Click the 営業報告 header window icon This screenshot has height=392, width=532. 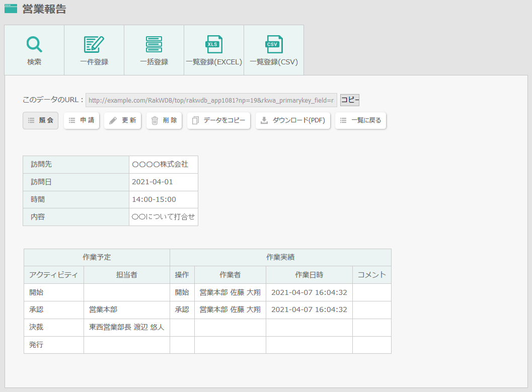(11, 9)
